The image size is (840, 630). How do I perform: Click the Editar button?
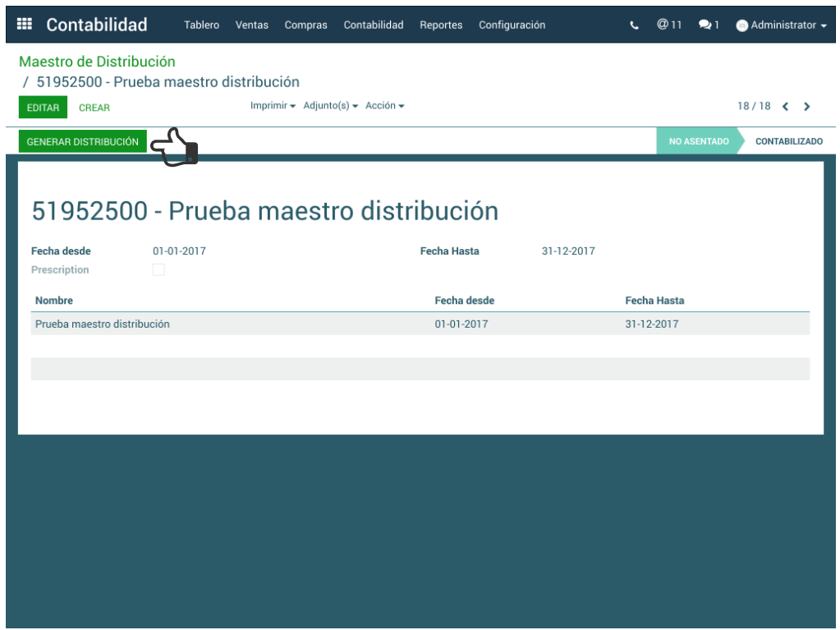[x=43, y=108]
